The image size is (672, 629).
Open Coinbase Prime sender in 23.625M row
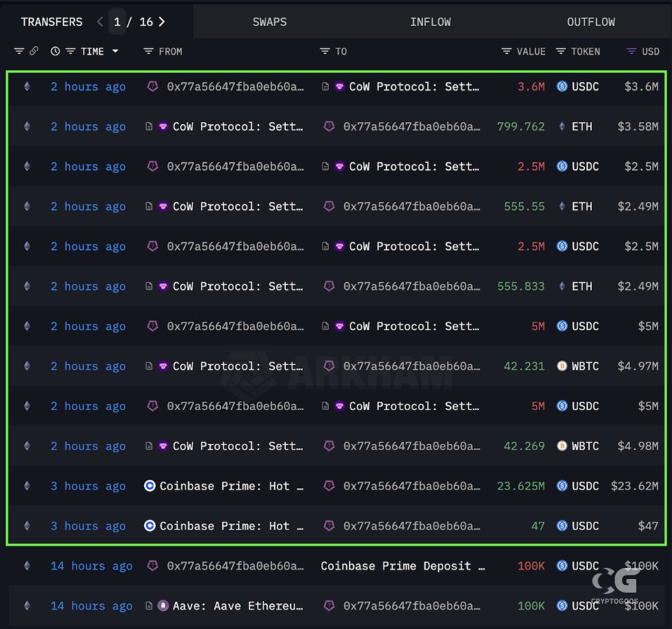[231, 486]
